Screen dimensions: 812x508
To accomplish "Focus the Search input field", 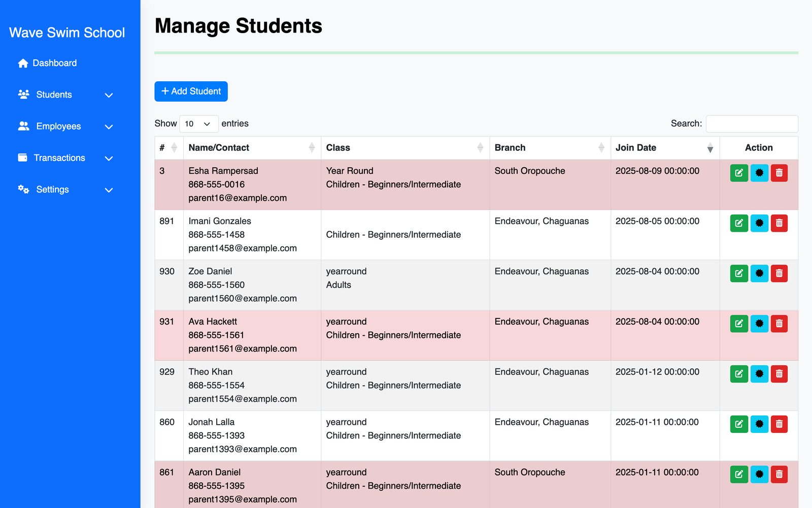I will pos(752,124).
